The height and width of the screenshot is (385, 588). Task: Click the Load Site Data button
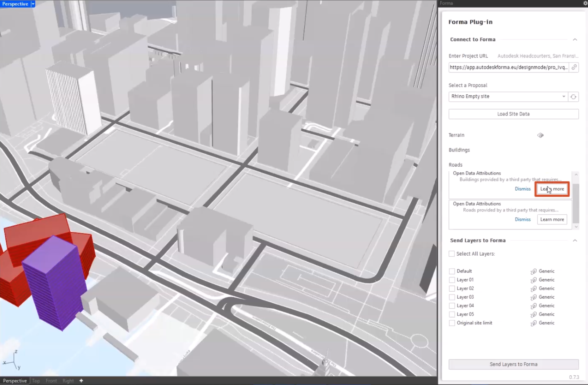(514, 114)
